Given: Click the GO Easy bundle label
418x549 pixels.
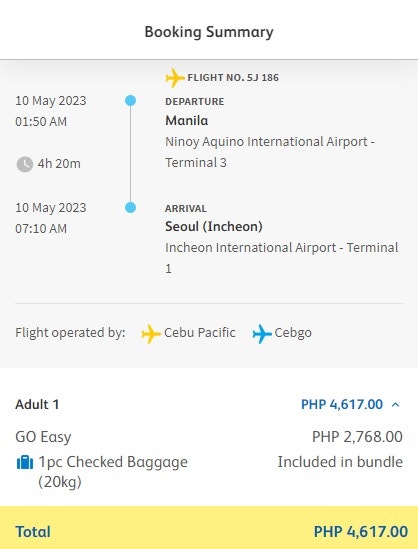Looking at the screenshot, I should [x=43, y=437].
